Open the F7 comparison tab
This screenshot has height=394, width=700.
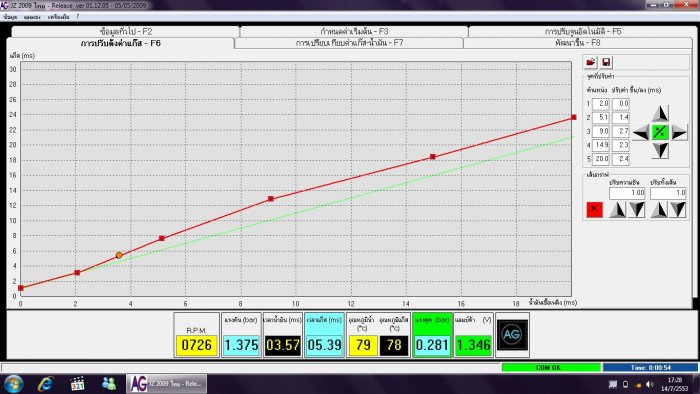(x=349, y=43)
